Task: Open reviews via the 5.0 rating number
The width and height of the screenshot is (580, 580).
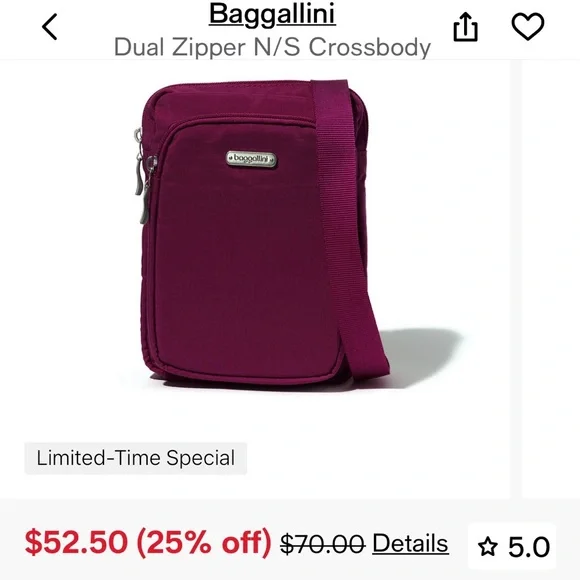Action: [529, 547]
